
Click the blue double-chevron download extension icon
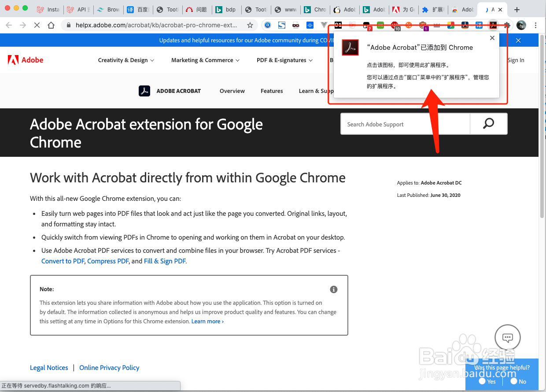(310, 25)
